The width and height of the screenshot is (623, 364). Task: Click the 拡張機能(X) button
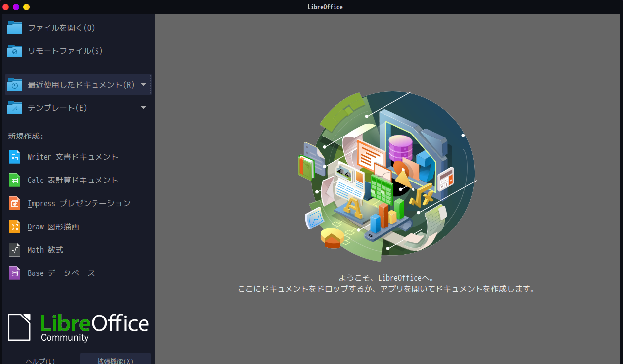pyautogui.click(x=115, y=359)
